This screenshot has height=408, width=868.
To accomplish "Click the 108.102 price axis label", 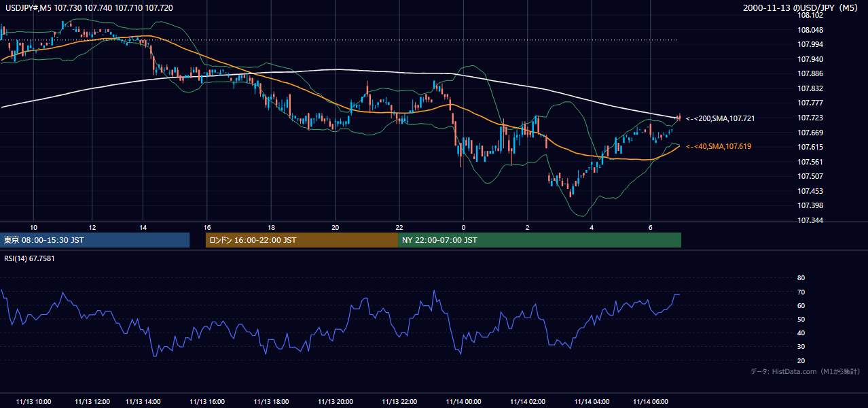I will (810, 15).
